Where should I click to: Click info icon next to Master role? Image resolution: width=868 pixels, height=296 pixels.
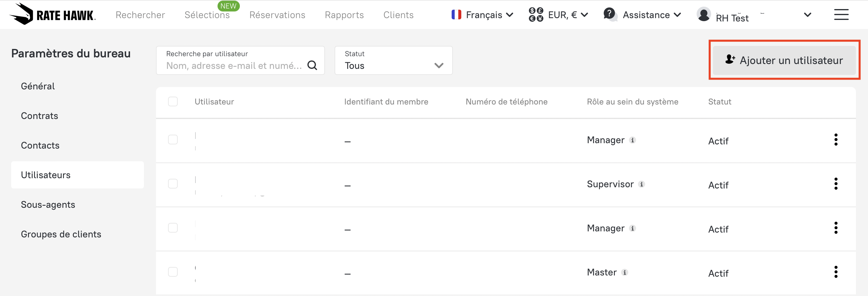point(625,272)
